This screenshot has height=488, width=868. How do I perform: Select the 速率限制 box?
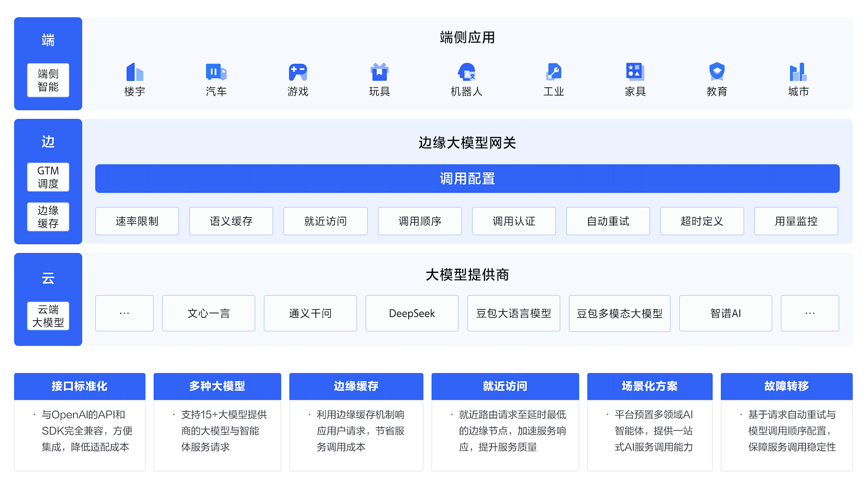pyautogui.click(x=137, y=221)
